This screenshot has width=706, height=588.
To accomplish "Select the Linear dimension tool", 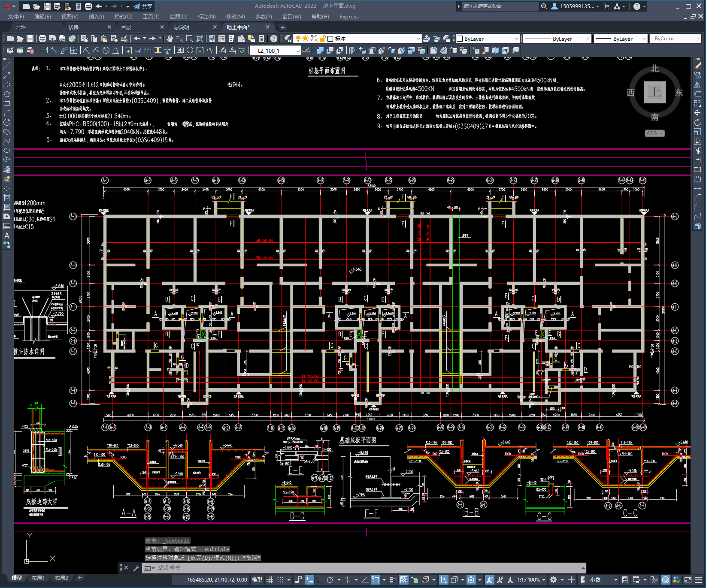I will click(x=44, y=50).
